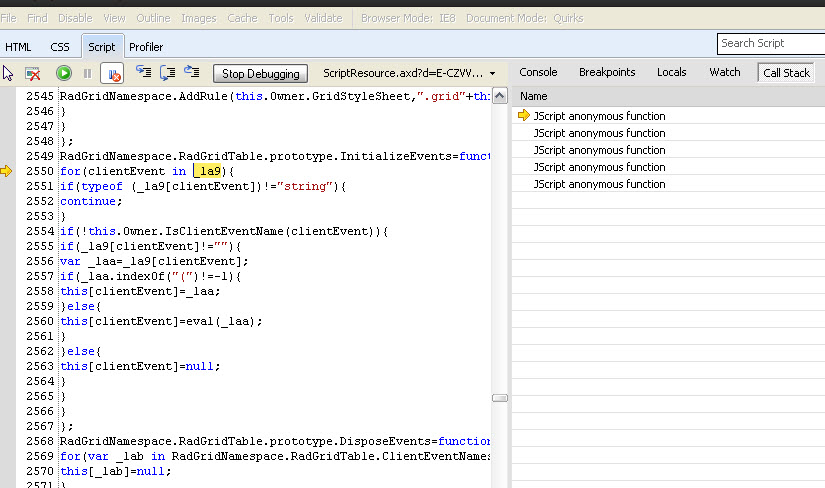This screenshot has height=488, width=825.
Task: Open the Console pane tab
Action: 538,72
